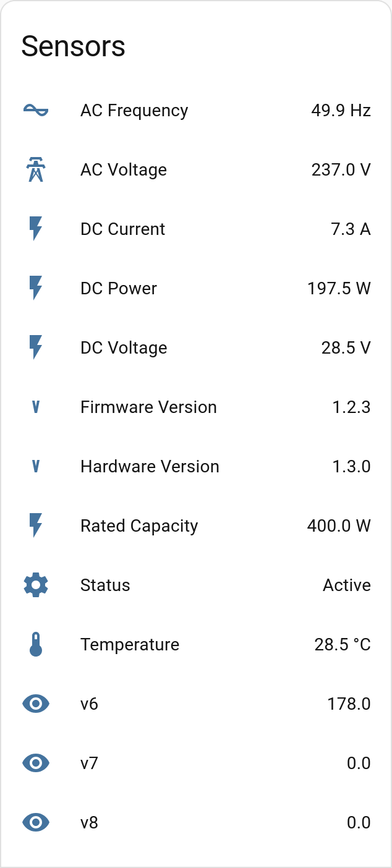Screen dimensions: 392x868
Task: Click the Temperature thermometer icon
Action: (x=36, y=645)
